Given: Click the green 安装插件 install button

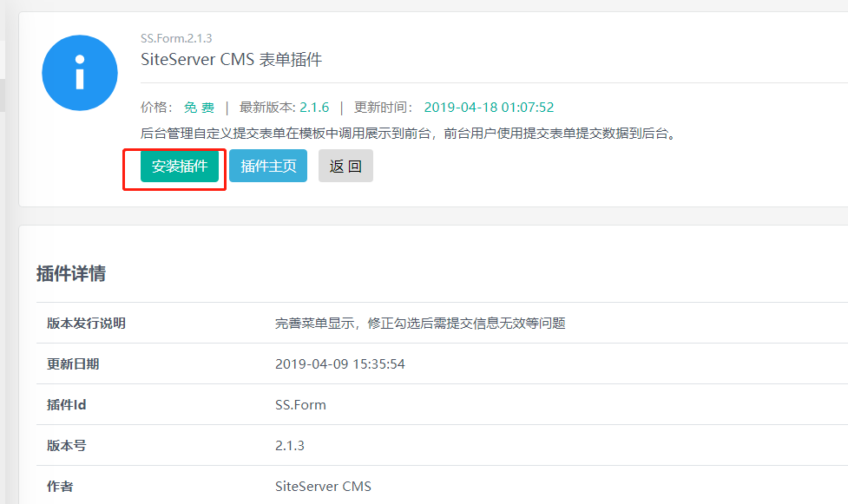Looking at the screenshot, I should point(180,166).
